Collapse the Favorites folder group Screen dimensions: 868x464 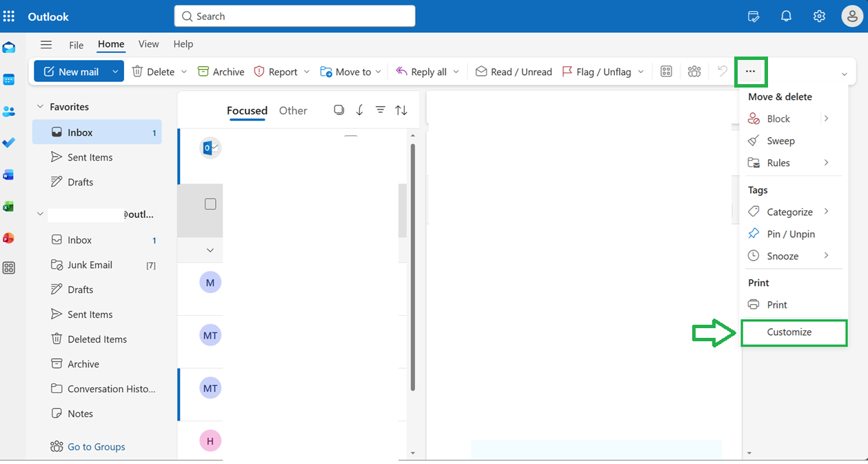point(41,107)
